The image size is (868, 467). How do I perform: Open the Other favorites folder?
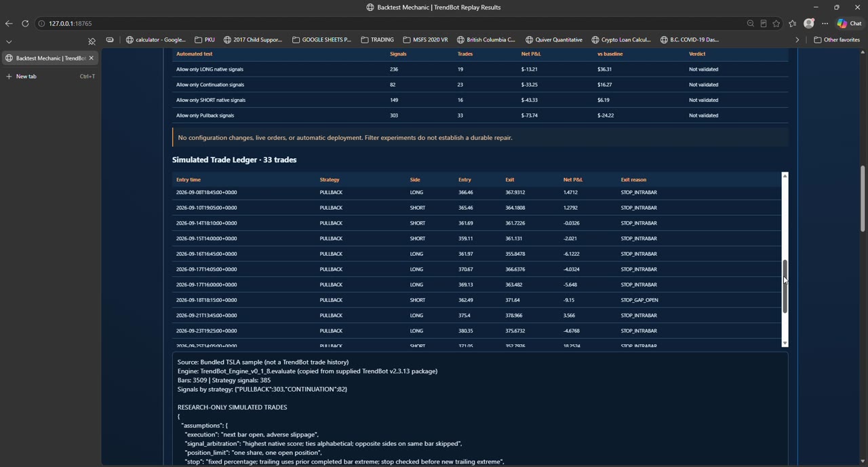(837, 39)
